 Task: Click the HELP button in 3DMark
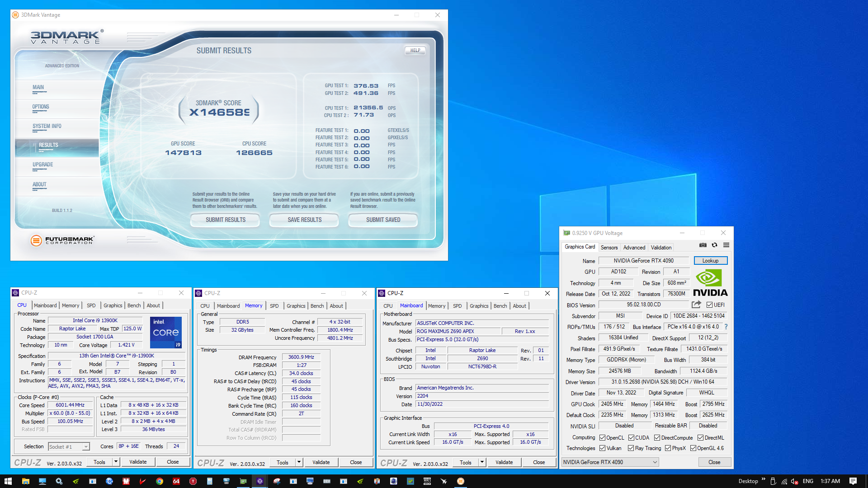(x=415, y=50)
